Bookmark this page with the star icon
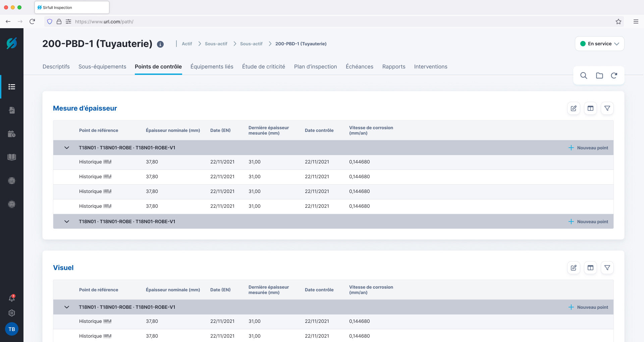Viewport: 644px width, 342px height. (618, 21)
